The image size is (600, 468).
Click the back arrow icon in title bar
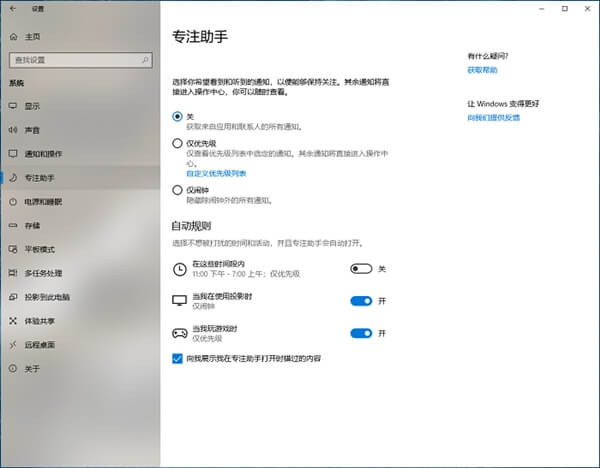(12, 9)
